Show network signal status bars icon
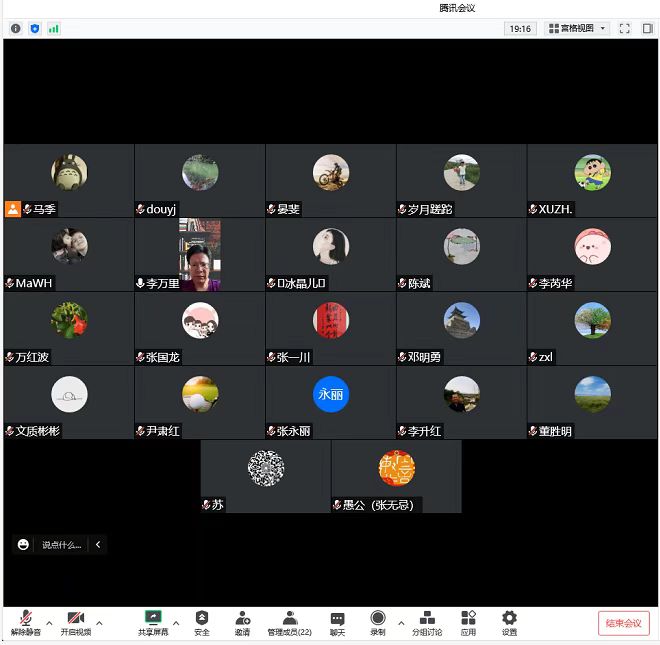Screen dimensions: 660x645 pos(54,29)
